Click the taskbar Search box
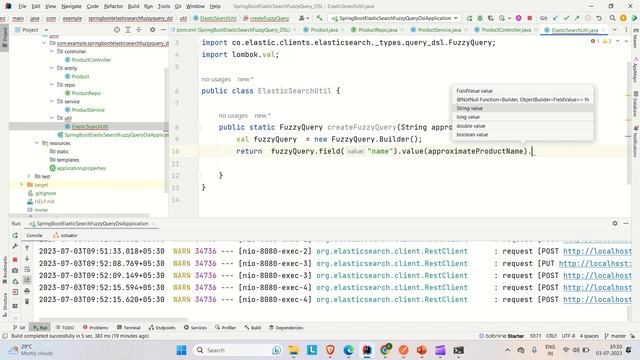Screen dimensions: 640x360 (238, 350)
